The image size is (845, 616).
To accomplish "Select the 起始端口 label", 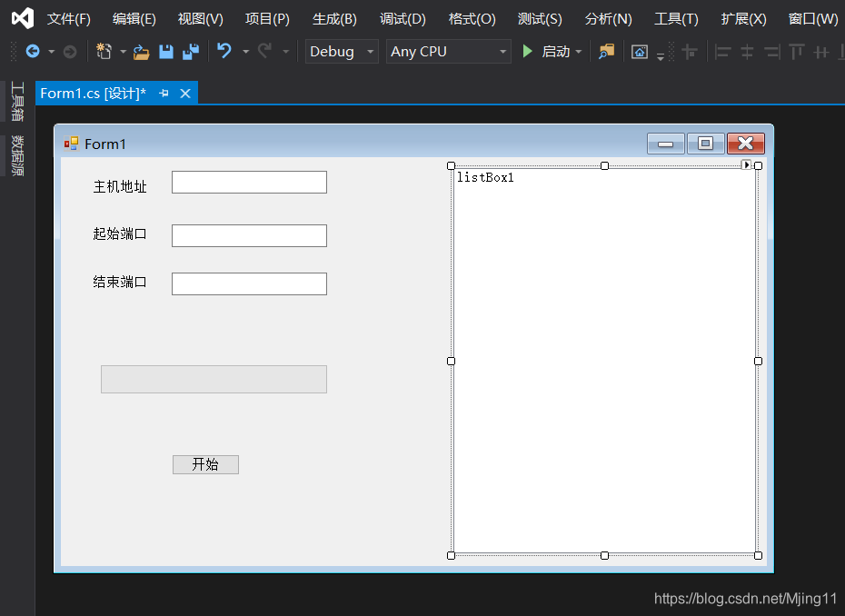I will (x=120, y=233).
